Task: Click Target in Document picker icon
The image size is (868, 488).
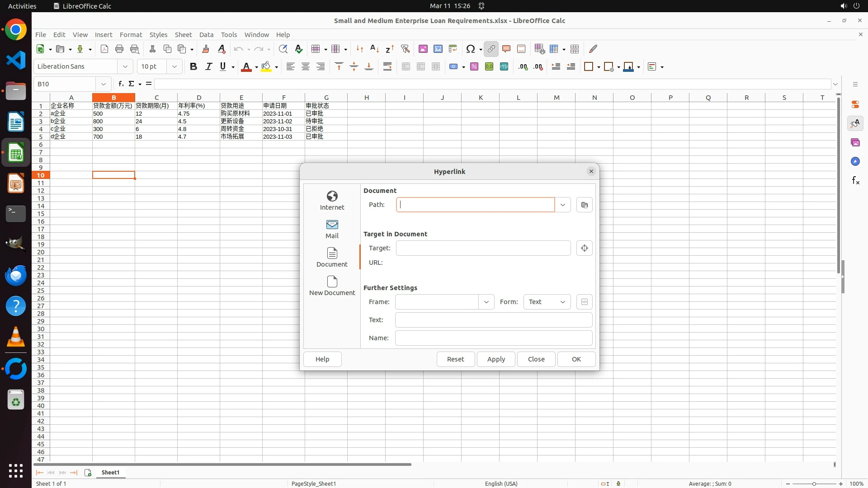Action: (584, 248)
